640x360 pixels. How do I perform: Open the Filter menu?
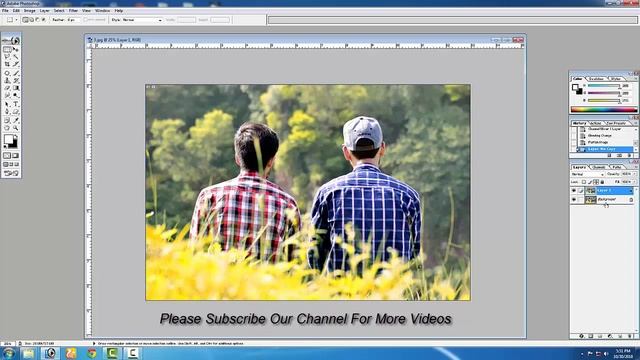(73, 11)
